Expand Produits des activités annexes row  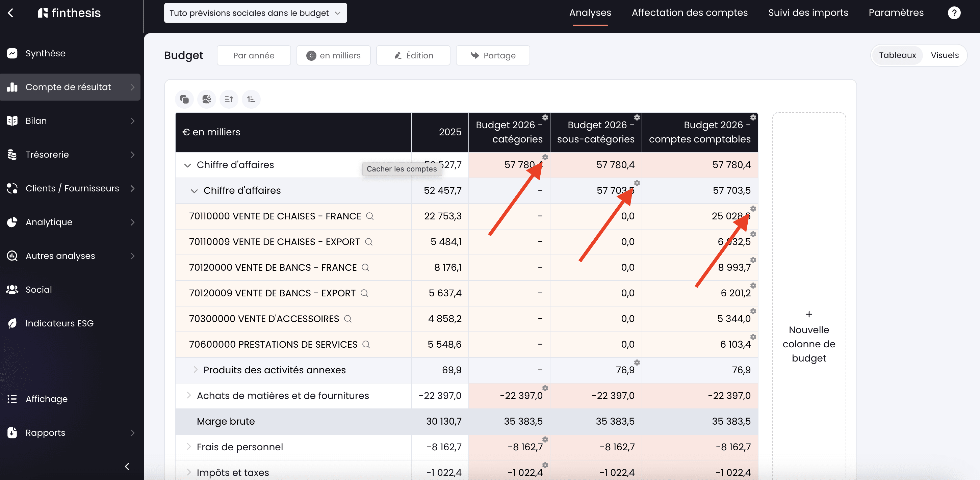pyautogui.click(x=195, y=369)
